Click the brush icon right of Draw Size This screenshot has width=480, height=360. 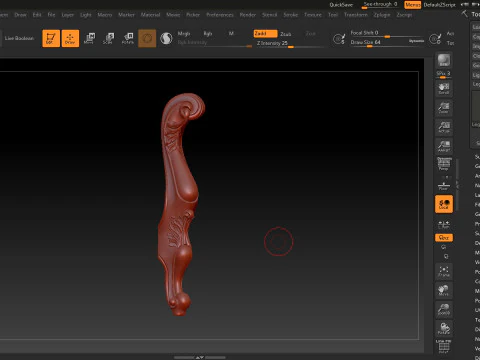point(435,39)
